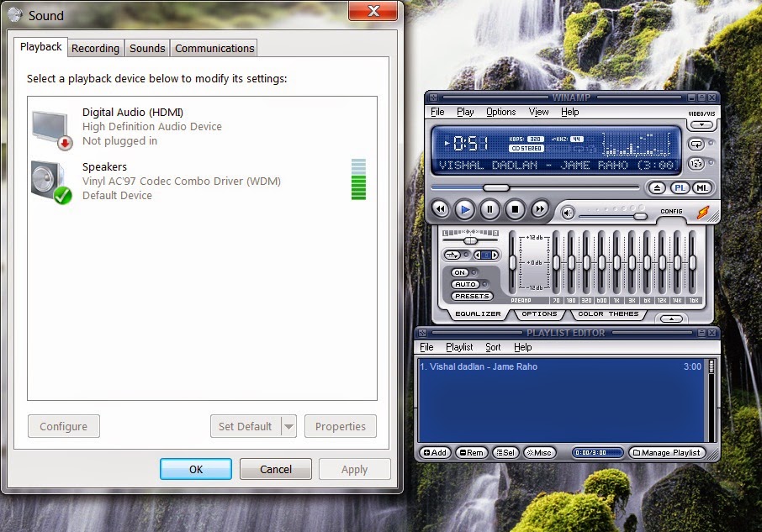Select the Speakers default device
Screen dimensions: 762x532
202,181
